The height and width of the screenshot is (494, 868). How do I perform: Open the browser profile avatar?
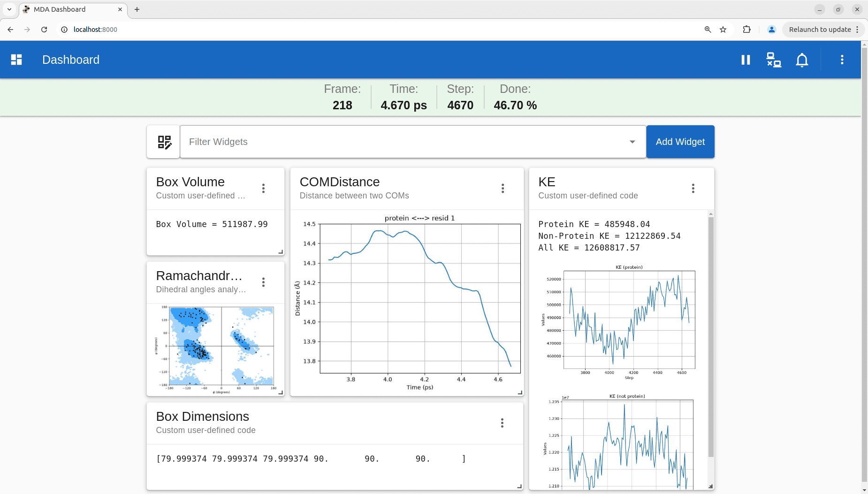(772, 29)
